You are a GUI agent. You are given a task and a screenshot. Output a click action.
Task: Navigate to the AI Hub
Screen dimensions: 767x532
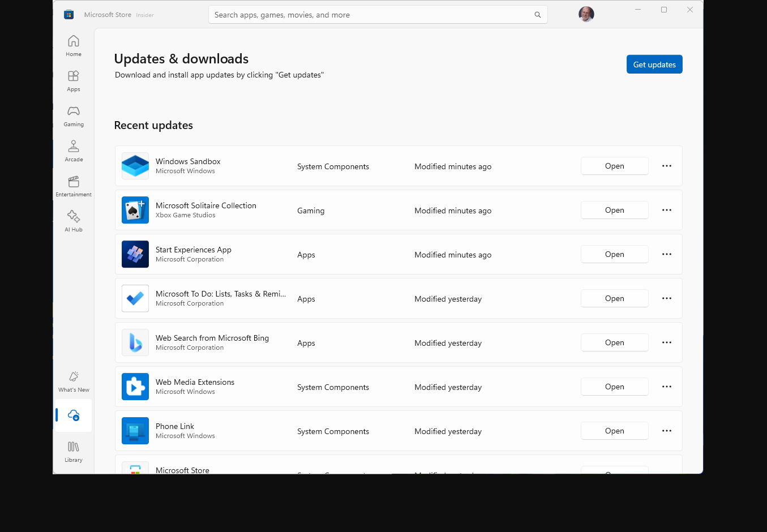[73, 221]
